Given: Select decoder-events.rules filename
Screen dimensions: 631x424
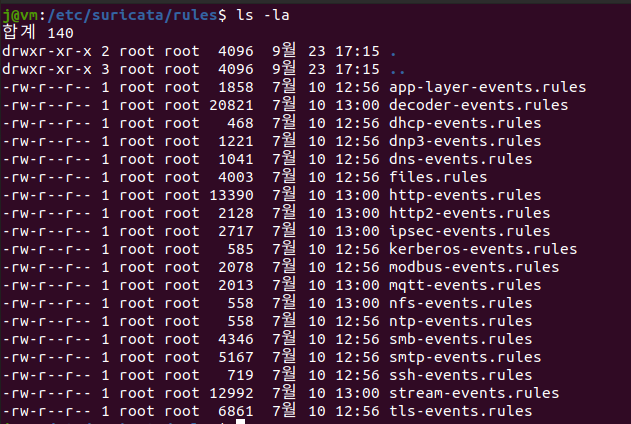Looking at the screenshot, I should click(478, 105).
